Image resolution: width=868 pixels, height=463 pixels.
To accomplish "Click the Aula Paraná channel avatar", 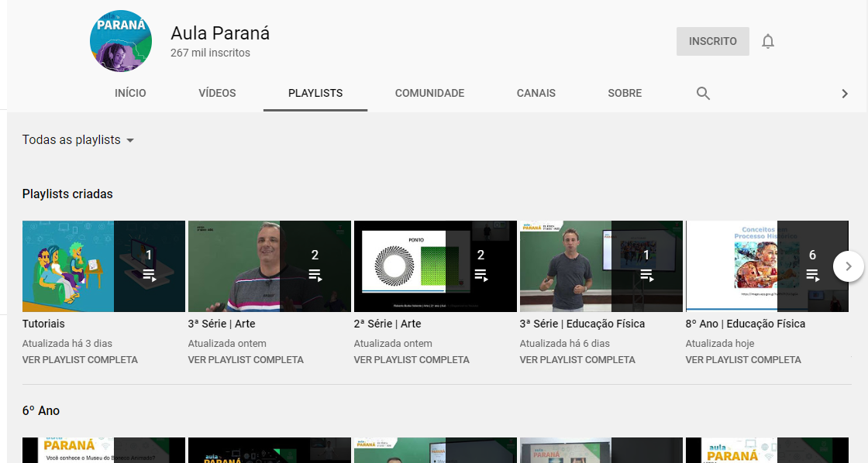I will [121, 41].
